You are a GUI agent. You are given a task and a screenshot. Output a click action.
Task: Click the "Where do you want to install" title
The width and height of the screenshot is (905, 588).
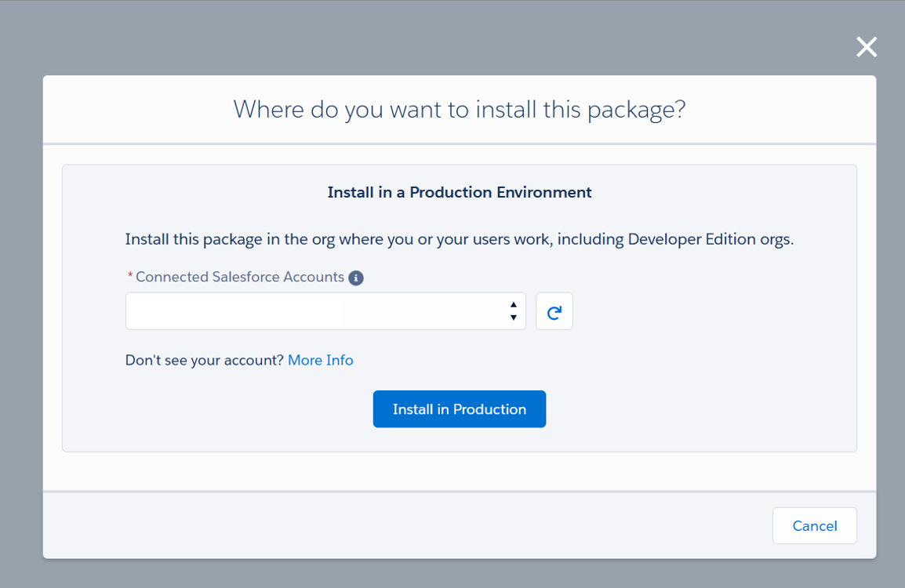point(459,109)
